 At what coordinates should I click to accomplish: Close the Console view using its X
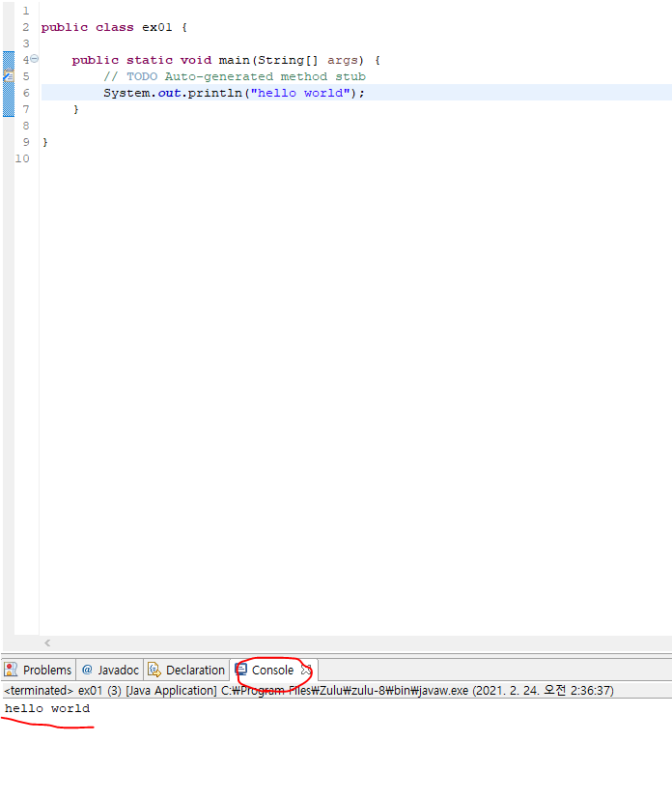306,670
